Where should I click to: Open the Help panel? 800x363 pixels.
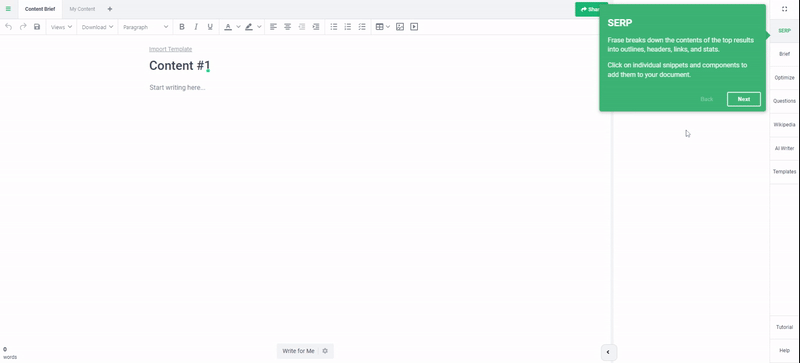[x=784, y=351]
